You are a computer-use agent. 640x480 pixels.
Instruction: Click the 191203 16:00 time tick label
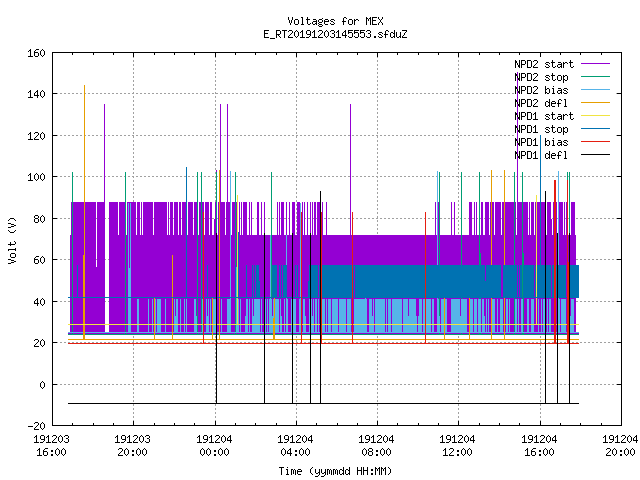point(51,446)
